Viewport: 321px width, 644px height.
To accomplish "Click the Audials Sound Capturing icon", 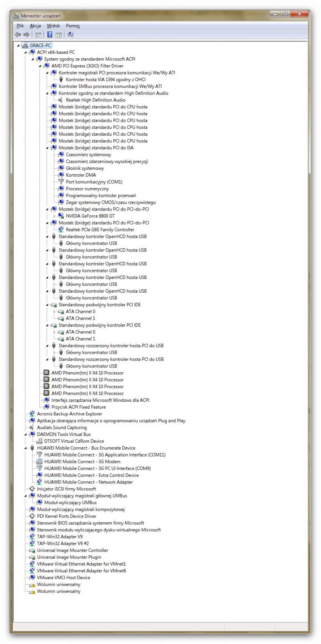I will (32, 427).
